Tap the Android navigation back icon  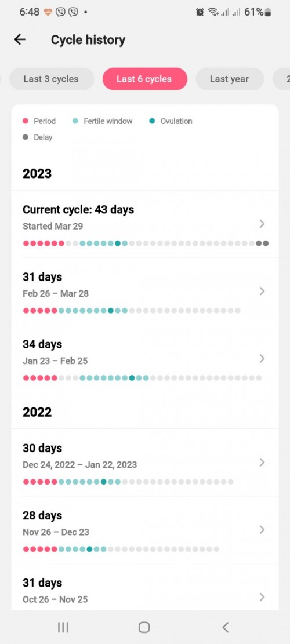[x=225, y=627]
